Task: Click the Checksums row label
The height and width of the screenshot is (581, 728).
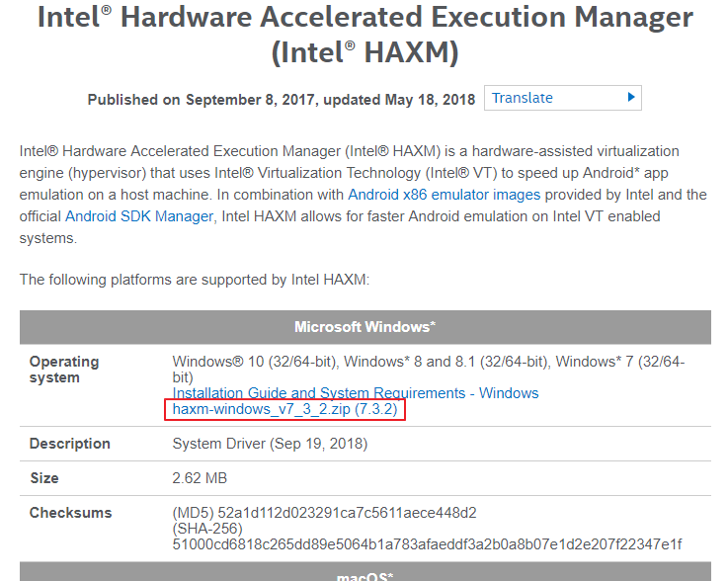Action: pos(70,513)
